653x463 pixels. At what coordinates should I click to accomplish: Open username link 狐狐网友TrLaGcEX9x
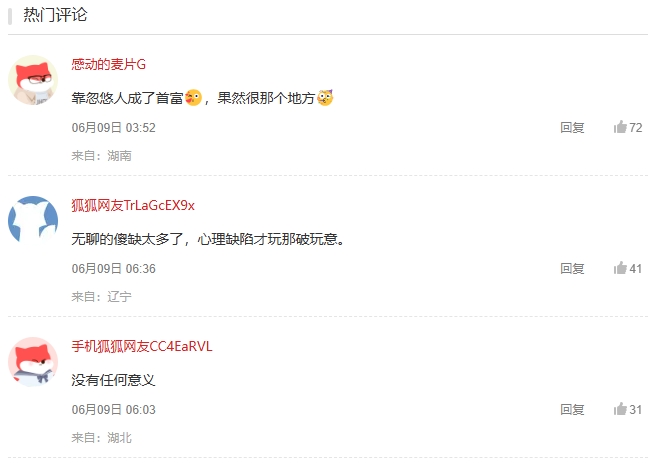click(133, 205)
